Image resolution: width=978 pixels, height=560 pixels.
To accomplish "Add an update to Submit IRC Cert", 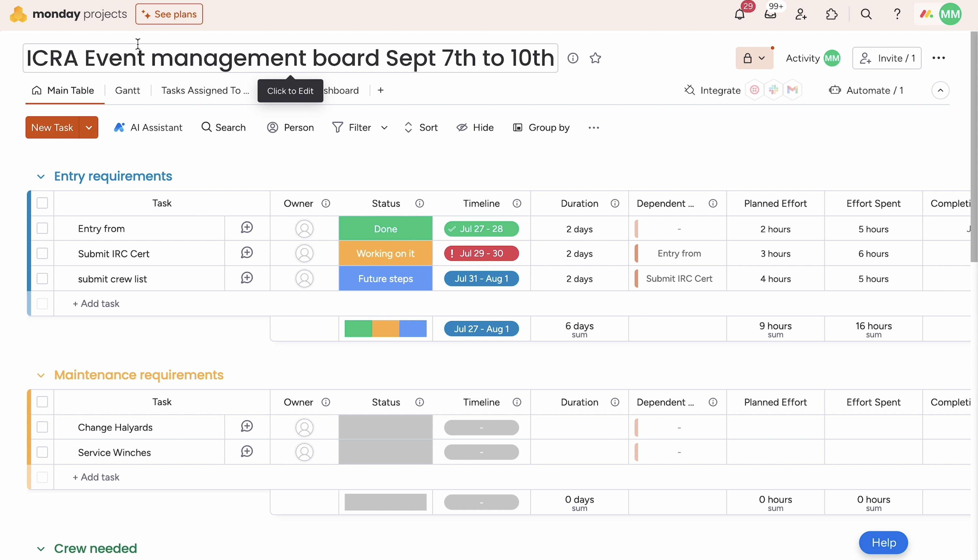I will pyautogui.click(x=247, y=253).
